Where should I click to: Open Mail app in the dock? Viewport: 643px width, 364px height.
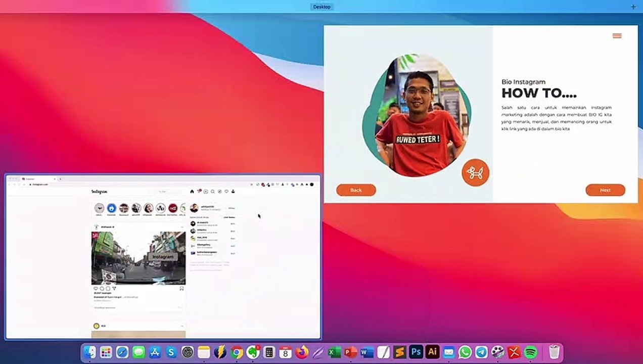tap(449, 352)
